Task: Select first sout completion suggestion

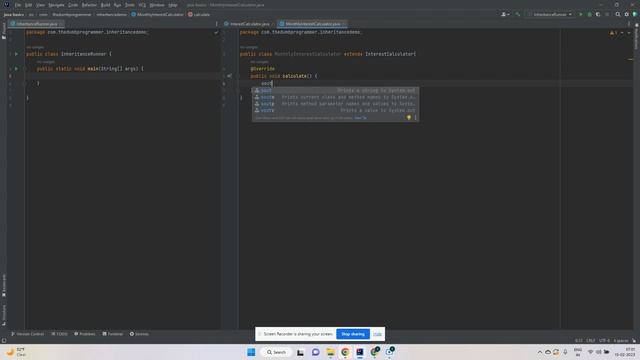Action: [x=335, y=91]
